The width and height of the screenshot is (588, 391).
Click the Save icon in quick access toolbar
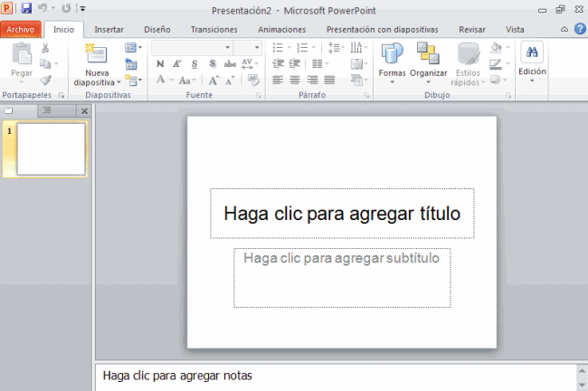click(26, 8)
